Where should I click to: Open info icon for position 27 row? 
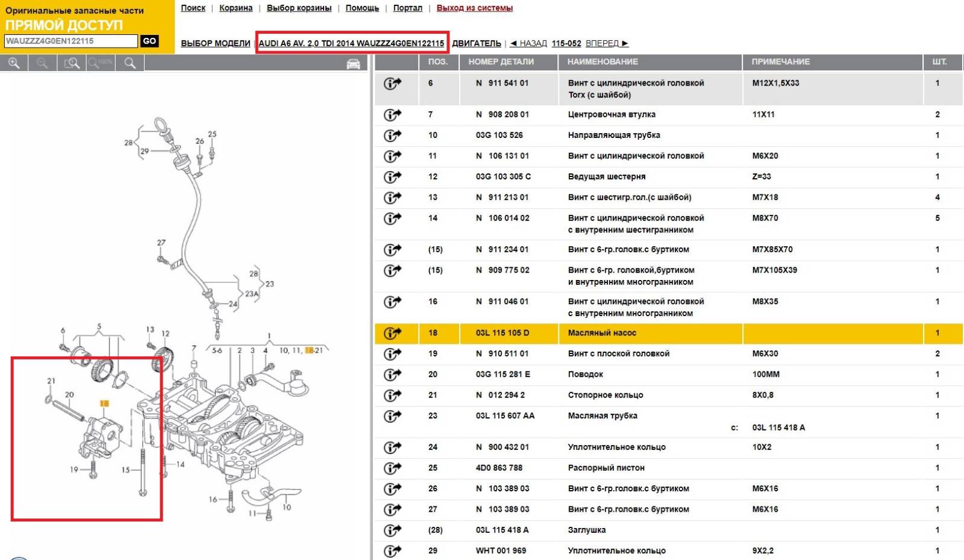click(392, 509)
